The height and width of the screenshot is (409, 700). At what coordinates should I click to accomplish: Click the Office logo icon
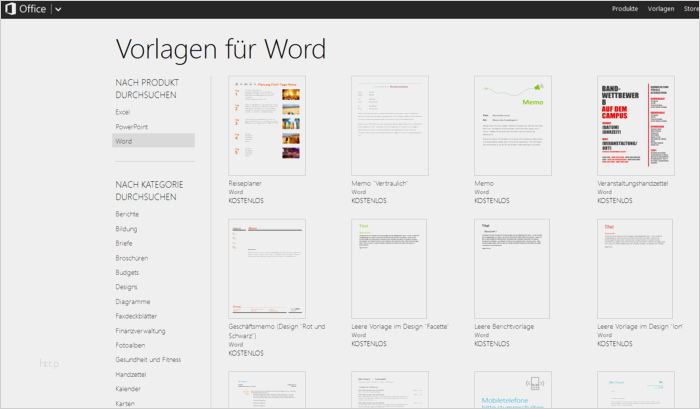[x=11, y=9]
